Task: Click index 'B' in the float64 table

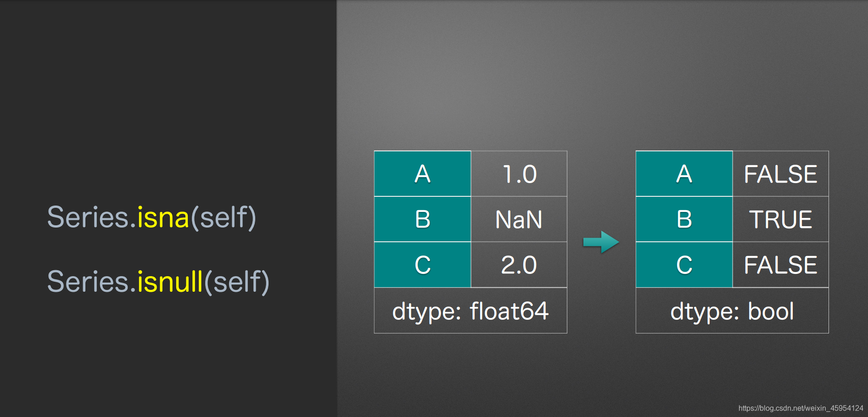Action: tap(423, 219)
